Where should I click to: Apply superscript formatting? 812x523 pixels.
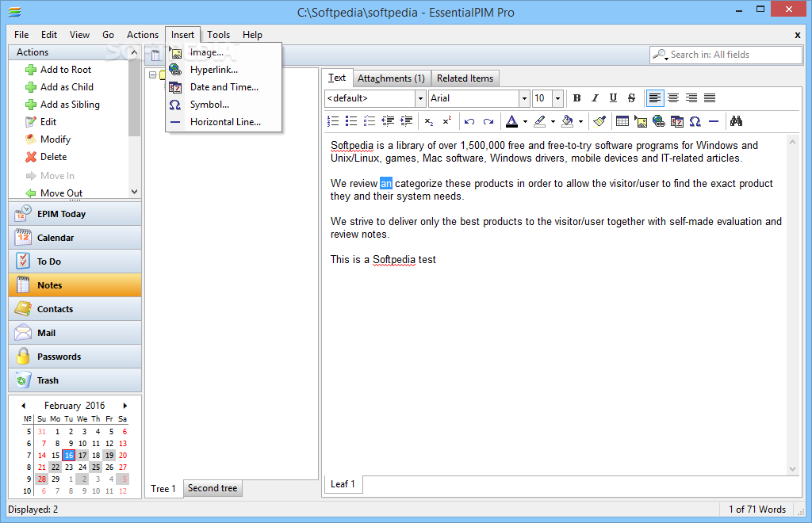[x=447, y=121]
